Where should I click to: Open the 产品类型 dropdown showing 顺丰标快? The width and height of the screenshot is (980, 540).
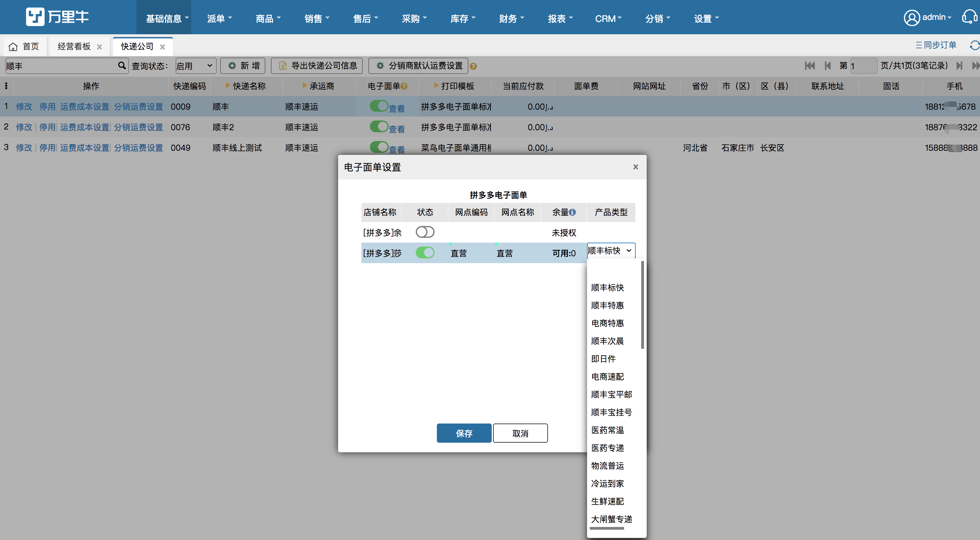(x=611, y=250)
